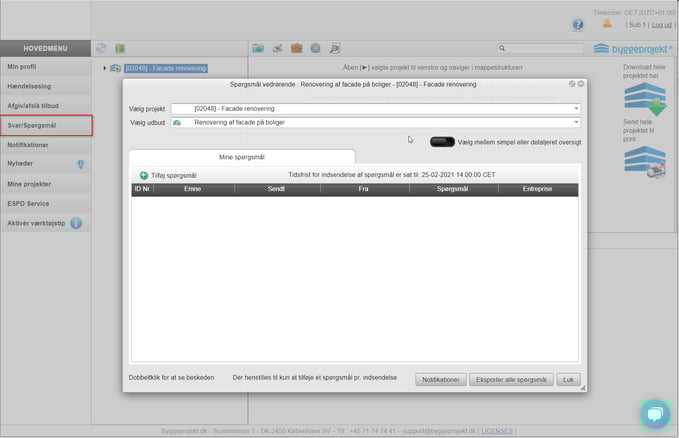Click the help question mark icon
The width and height of the screenshot is (679, 438).
coord(578,24)
